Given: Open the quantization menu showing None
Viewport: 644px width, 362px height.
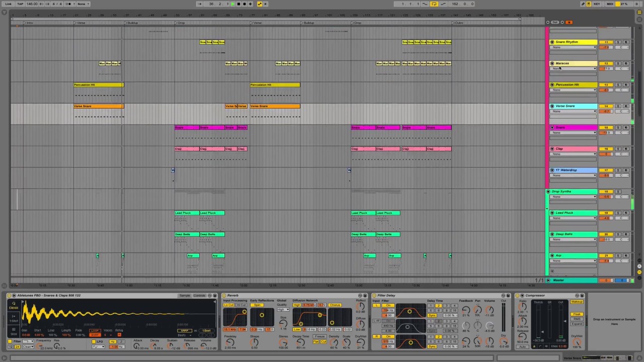Looking at the screenshot, I should [84, 4].
